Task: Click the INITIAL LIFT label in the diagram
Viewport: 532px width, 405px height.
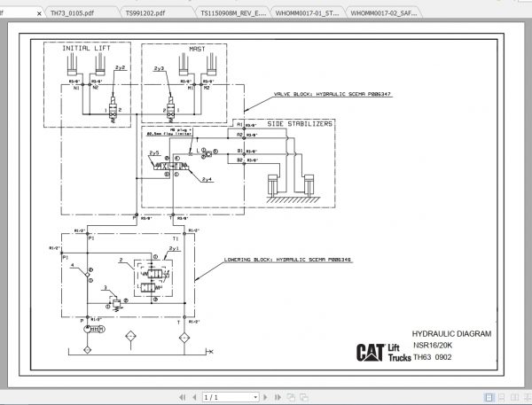Action: (87, 48)
